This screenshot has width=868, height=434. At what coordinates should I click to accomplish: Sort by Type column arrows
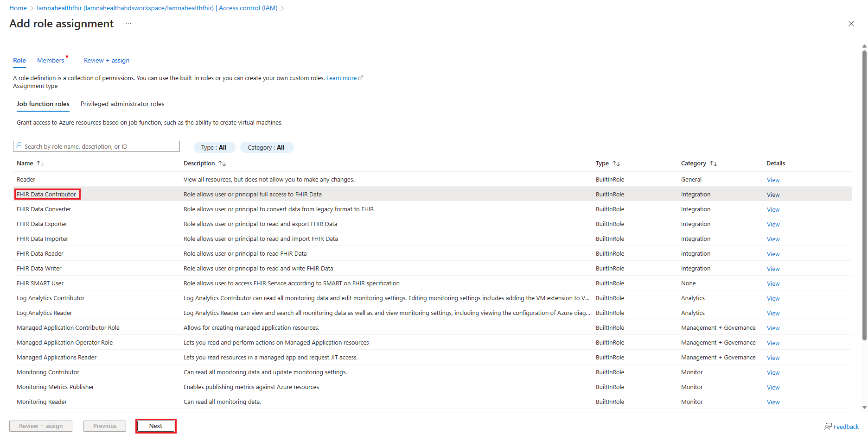[x=616, y=164]
